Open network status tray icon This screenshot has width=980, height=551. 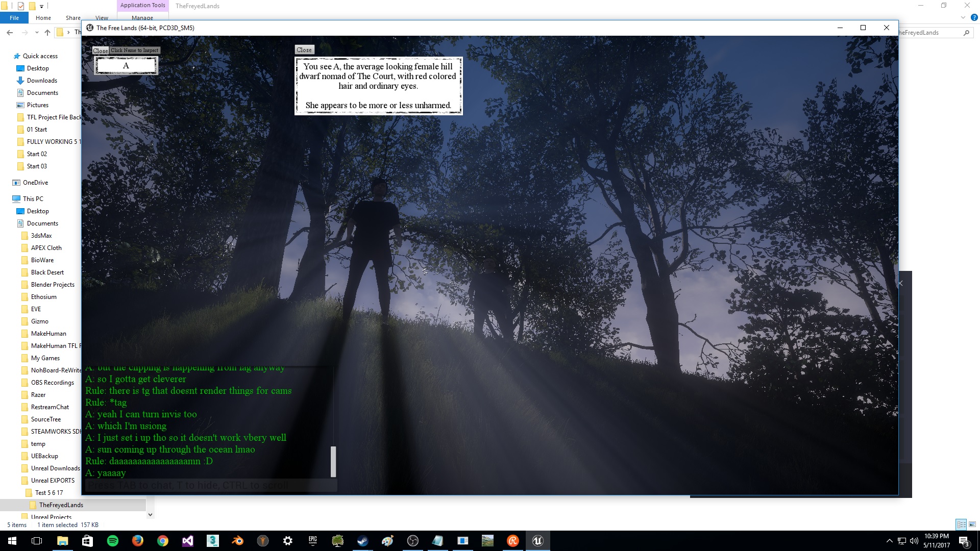901,541
